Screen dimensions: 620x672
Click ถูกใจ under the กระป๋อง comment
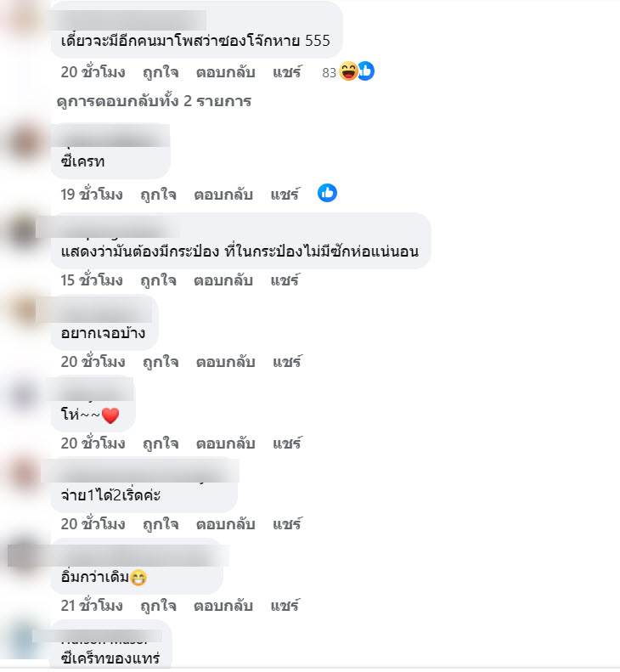159,280
